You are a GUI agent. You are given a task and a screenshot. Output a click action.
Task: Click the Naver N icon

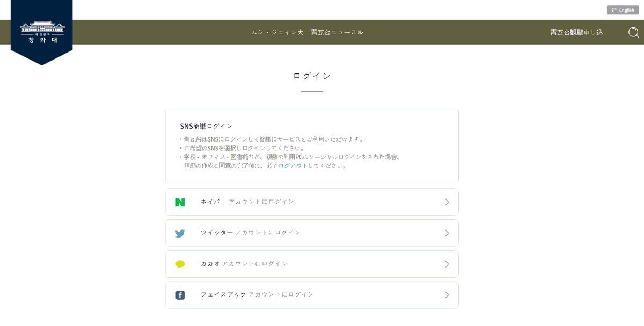point(180,202)
